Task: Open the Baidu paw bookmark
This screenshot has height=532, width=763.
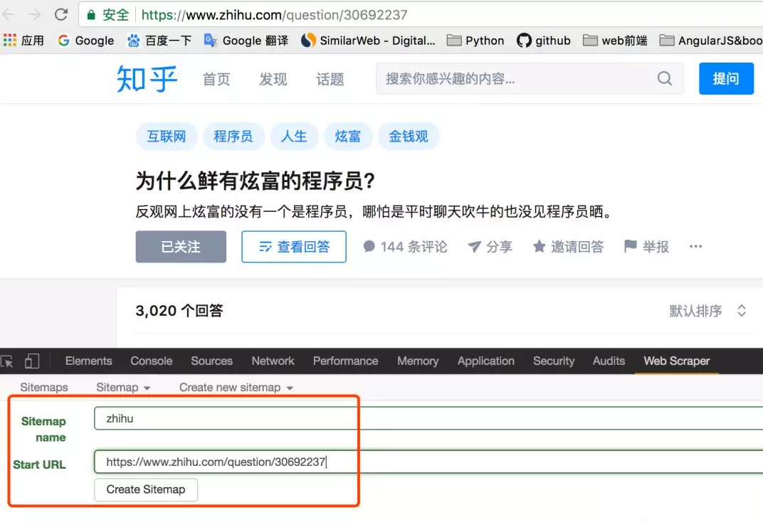Action: 159,41
